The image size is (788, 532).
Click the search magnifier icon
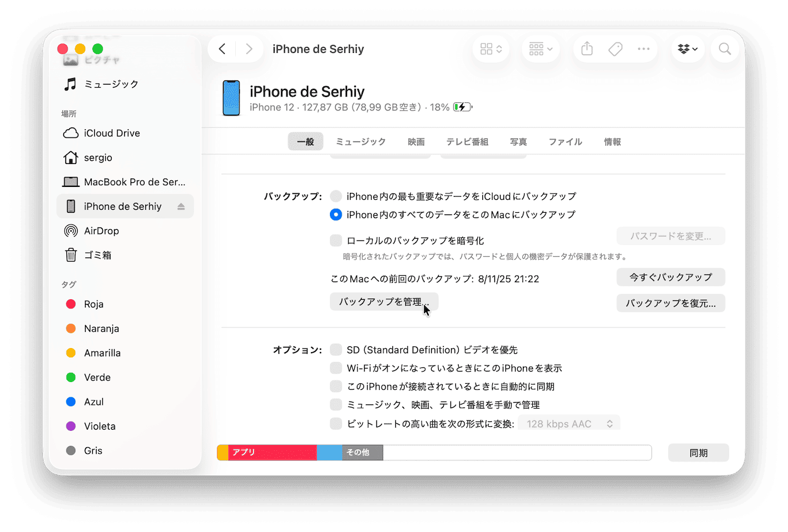click(725, 49)
